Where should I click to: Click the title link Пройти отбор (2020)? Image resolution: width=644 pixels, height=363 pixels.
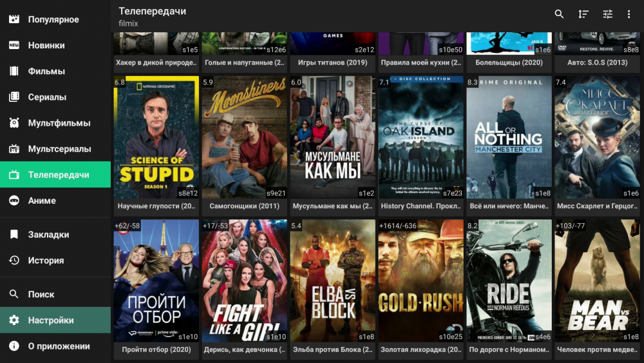(x=156, y=349)
